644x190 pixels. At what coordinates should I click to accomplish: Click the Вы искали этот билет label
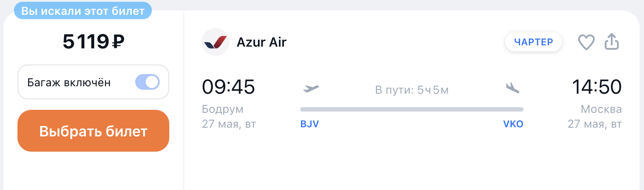point(83,11)
